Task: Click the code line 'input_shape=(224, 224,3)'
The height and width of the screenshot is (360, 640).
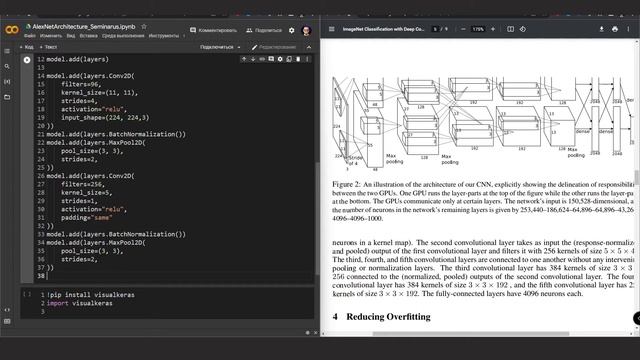Action: [x=105, y=118]
